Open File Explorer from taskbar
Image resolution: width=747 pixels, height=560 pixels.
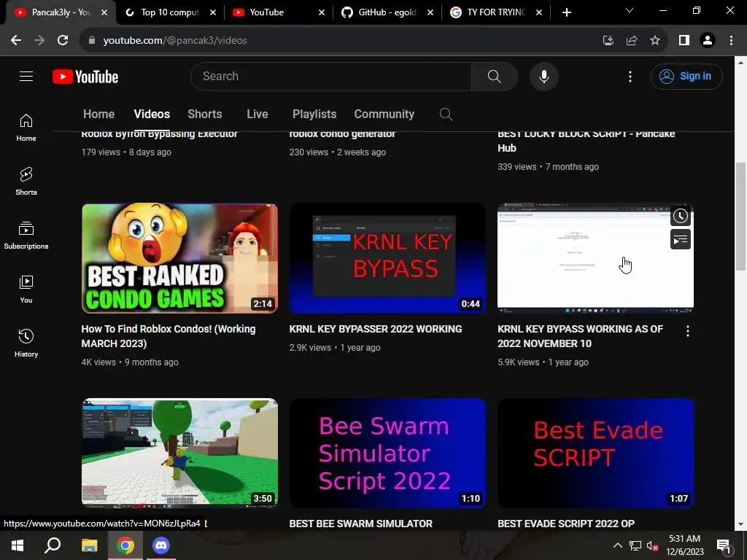(89, 545)
